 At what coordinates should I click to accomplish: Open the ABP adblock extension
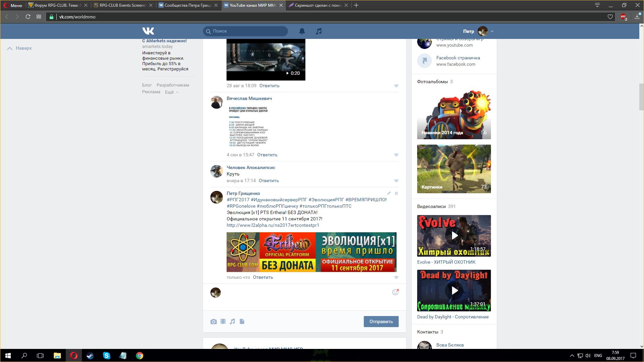point(624,17)
